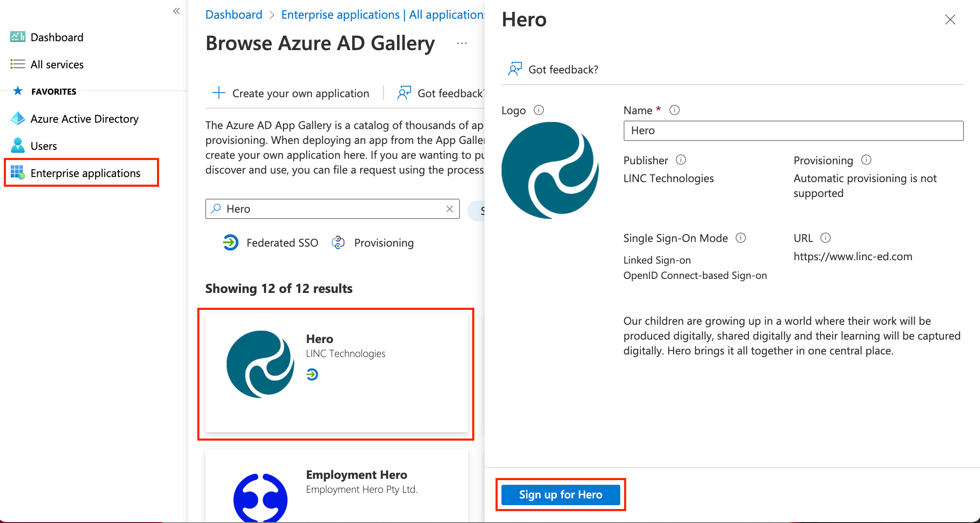Click Sign up for Hero button
The height and width of the screenshot is (523, 980).
coord(560,495)
